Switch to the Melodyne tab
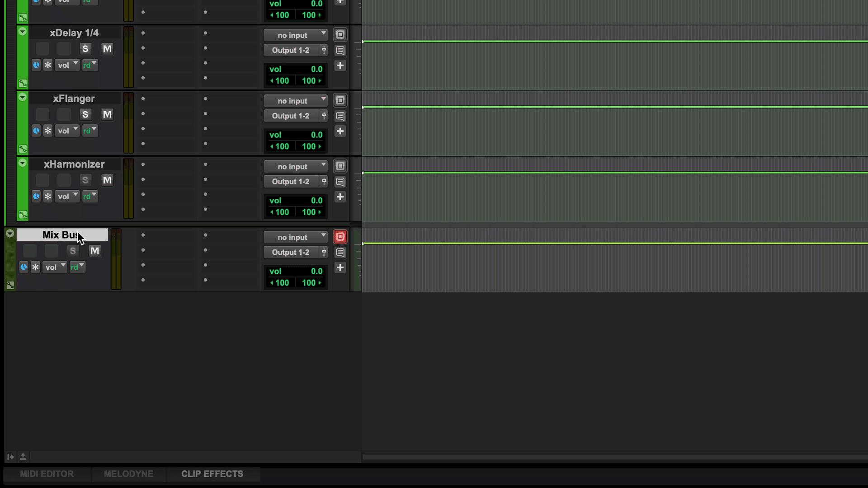Screen dimensions: 868x488 (x=128, y=474)
